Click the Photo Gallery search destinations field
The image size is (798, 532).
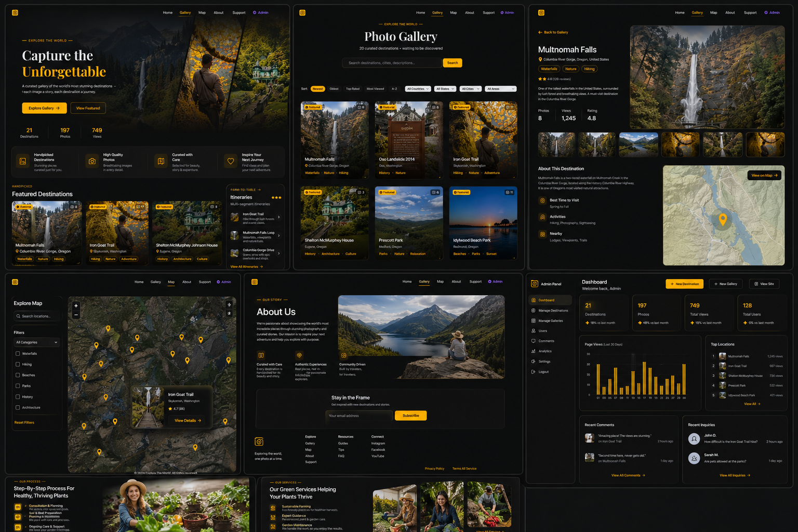tap(392, 63)
